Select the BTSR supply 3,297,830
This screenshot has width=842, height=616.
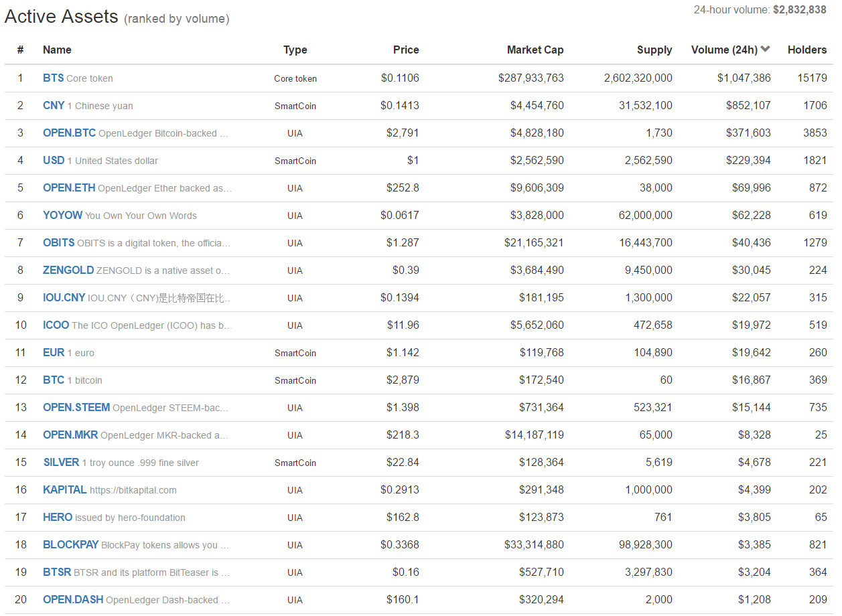(x=648, y=572)
